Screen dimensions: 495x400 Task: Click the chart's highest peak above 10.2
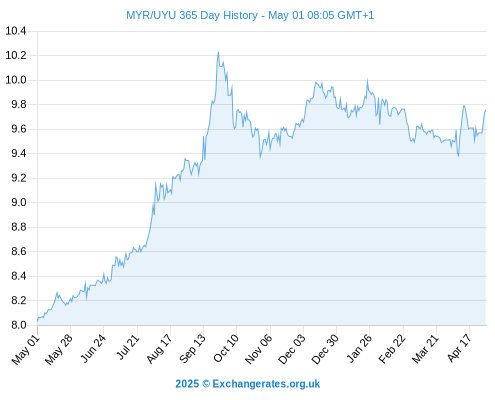(218, 52)
